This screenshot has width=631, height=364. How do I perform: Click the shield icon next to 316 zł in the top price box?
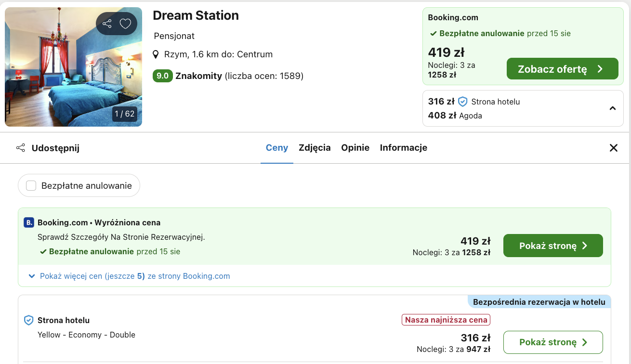(463, 102)
